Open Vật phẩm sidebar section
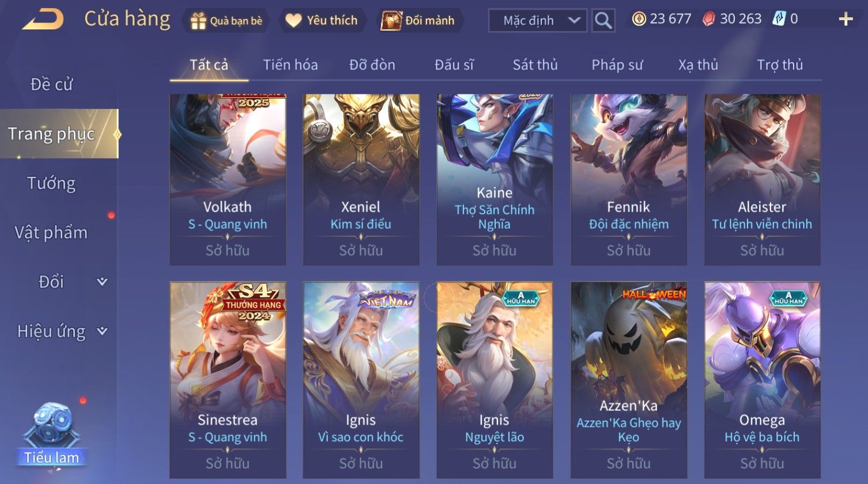The height and width of the screenshot is (484, 868). click(51, 233)
